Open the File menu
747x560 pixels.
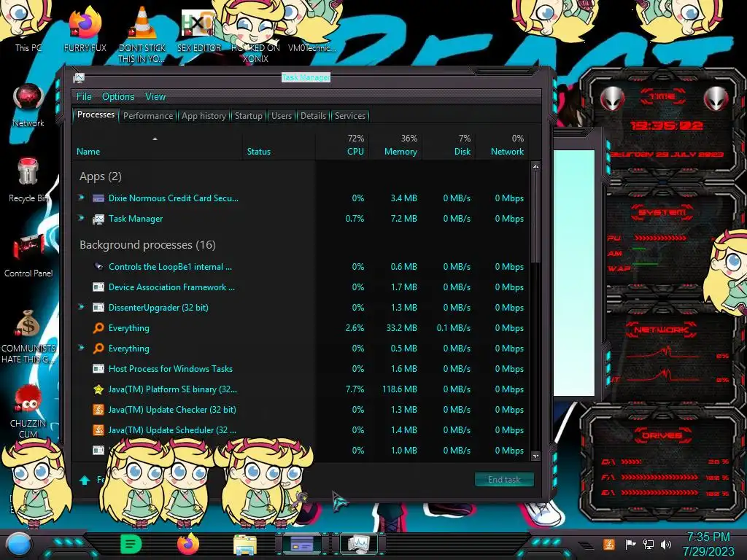pos(84,97)
